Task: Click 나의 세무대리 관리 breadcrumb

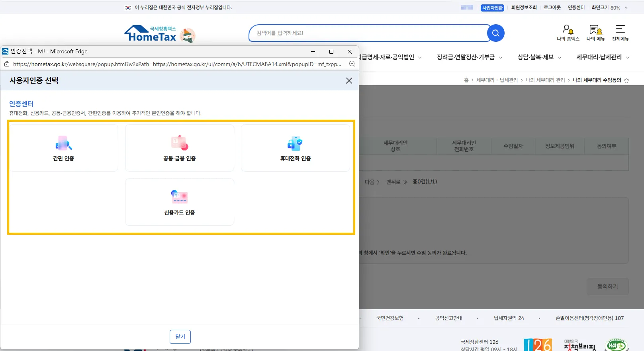Action: 545,80
